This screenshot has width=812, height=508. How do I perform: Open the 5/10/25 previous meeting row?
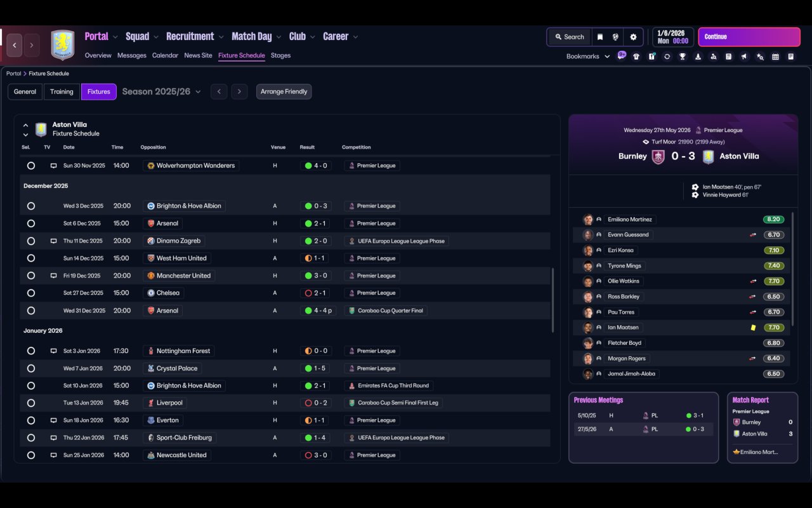click(643, 415)
